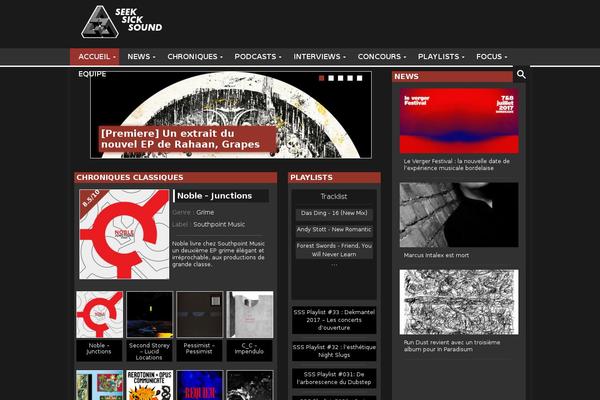
Task: Switch to the fifth slider dot
Action: [x=360, y=78]
